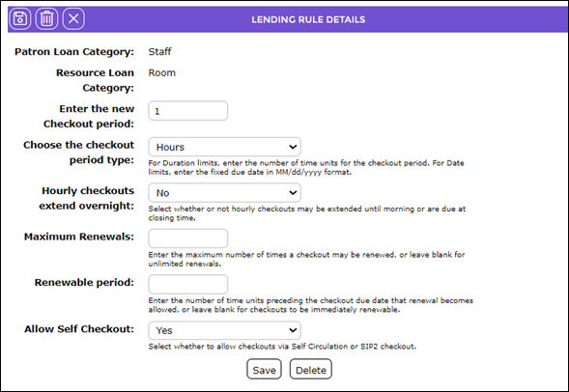Click the help text about unlimited renewals
Screen dimensions: 569x392
click(306, 260)
